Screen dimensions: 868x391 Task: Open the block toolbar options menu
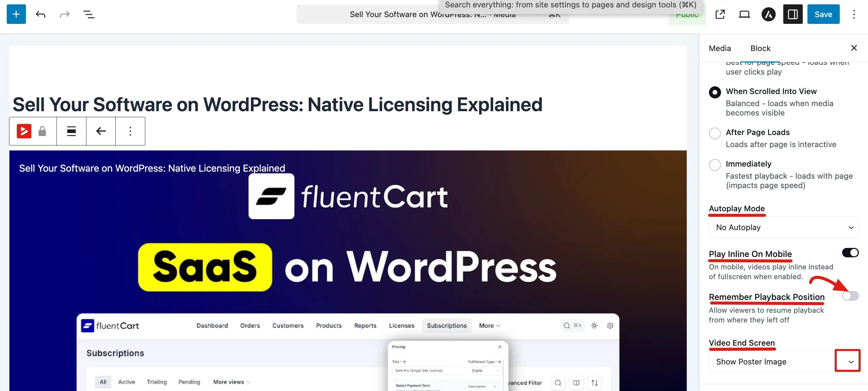[130, 131]
